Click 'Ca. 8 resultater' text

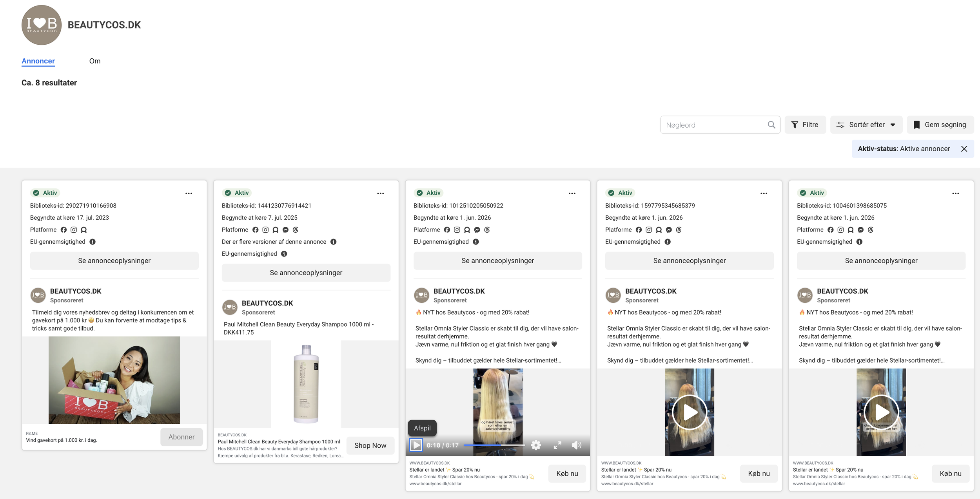[49, 83]
